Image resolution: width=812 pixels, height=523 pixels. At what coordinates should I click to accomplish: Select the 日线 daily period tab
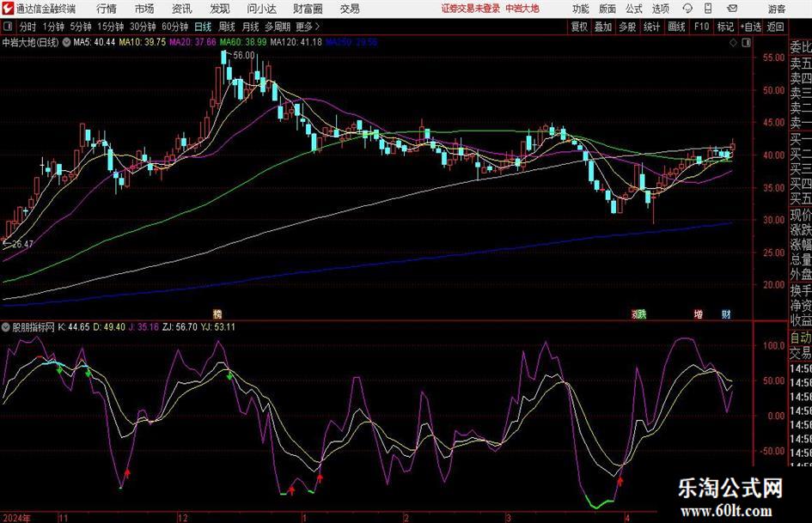pos(203,27)
